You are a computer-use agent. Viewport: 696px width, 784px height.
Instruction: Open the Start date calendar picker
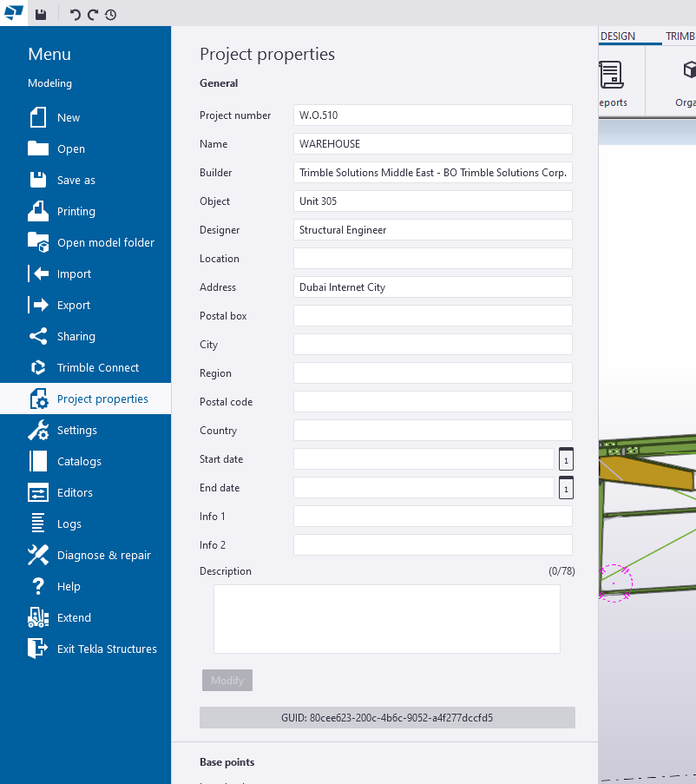pos(566,459)
